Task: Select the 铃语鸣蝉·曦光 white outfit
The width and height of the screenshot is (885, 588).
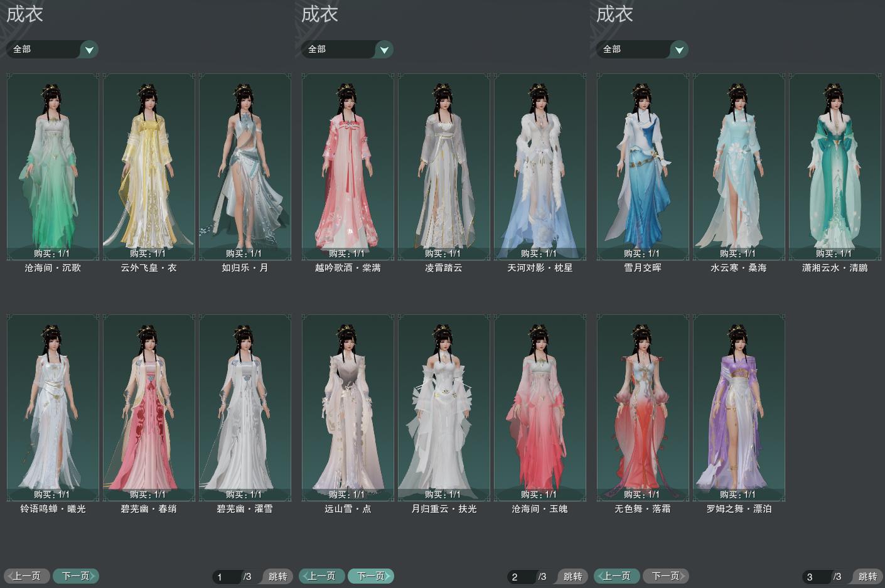Action: pos(53,408)
